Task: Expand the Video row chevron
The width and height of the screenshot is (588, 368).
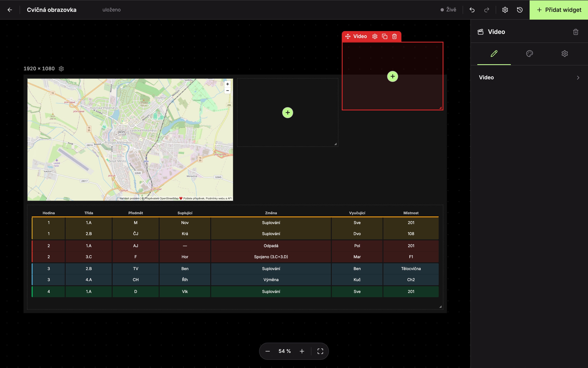Action: pyautogui.click(x=578, y=78)
